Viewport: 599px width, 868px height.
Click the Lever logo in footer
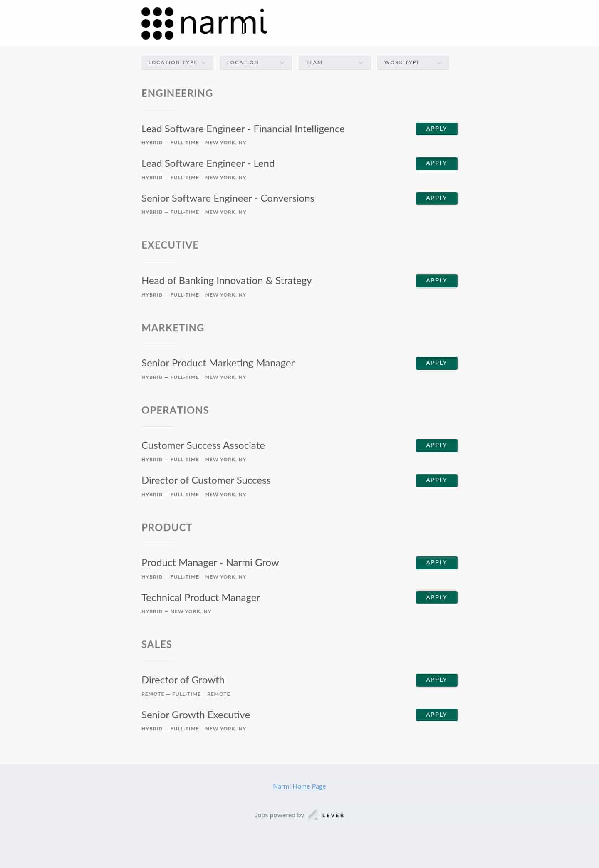coord(327,815)
